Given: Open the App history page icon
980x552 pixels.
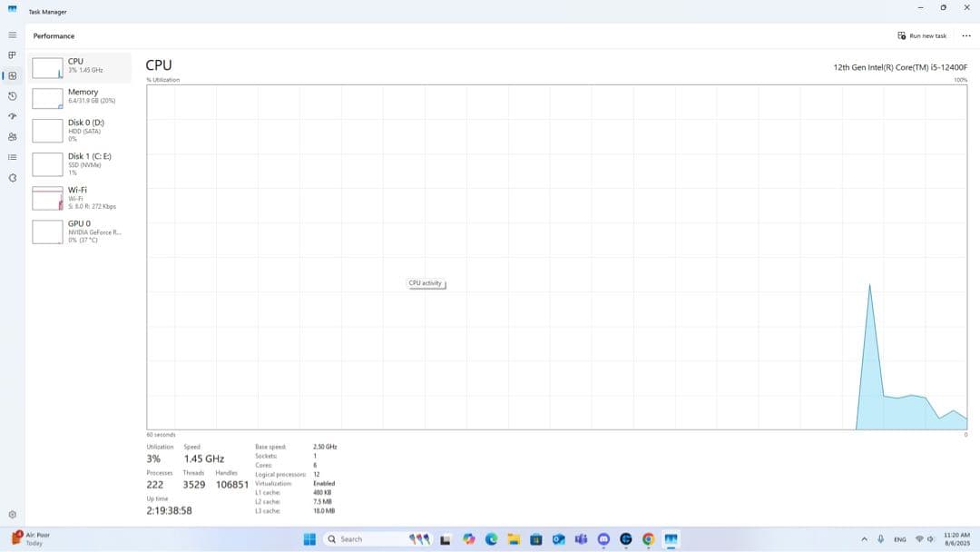Looking at the screenshot, I should (x=12, y=96).
